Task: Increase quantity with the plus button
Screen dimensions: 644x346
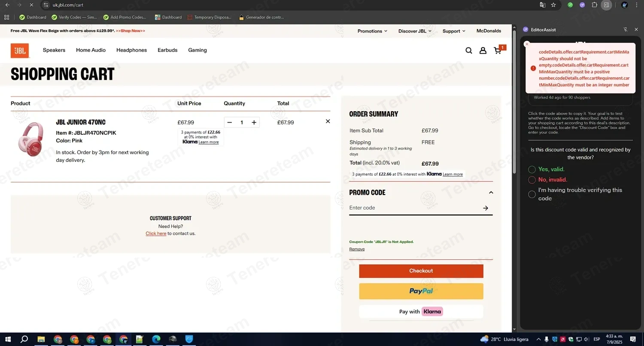Action: click(254, 123)
